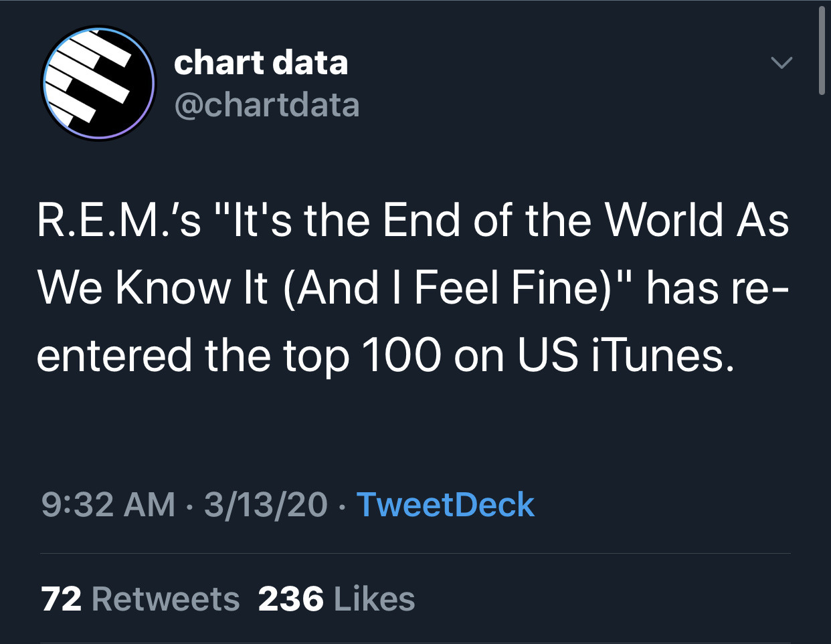Click the number 236 beside Likes

(291, 599)
